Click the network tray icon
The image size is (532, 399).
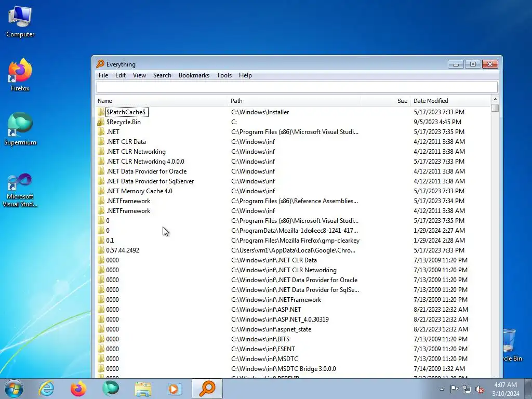467,390
